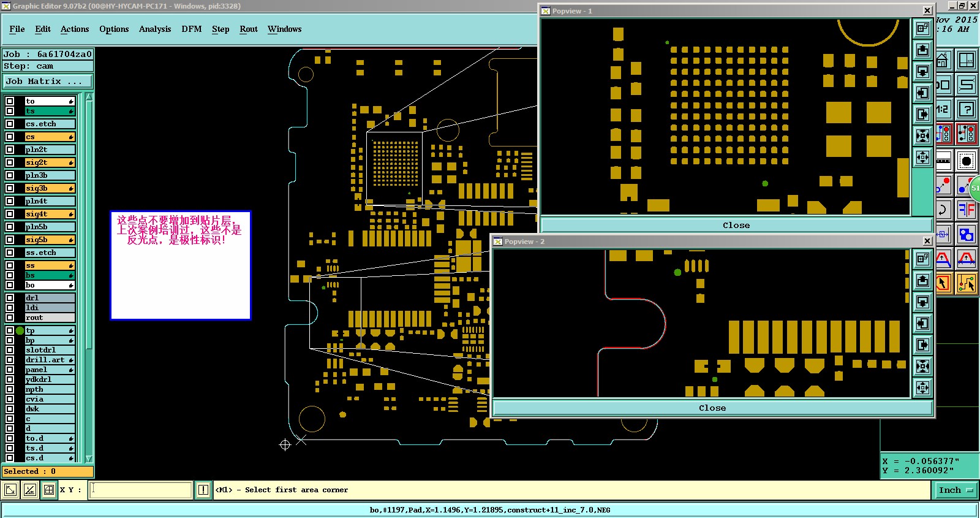Image resolution: width=980 pixels, height=518 pixels.
Task: Open the Actions menu
Action: 75,29
